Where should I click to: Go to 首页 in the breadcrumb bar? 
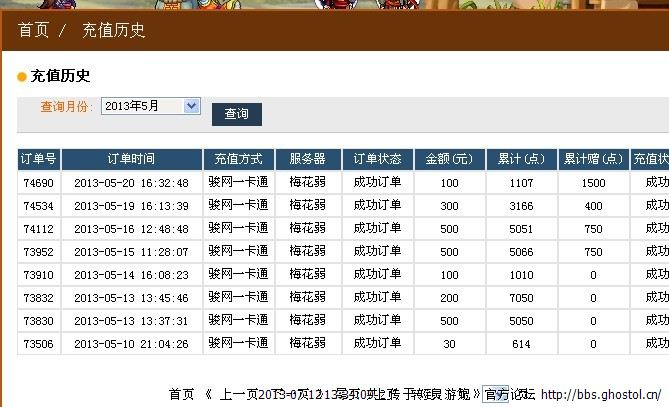33,30
